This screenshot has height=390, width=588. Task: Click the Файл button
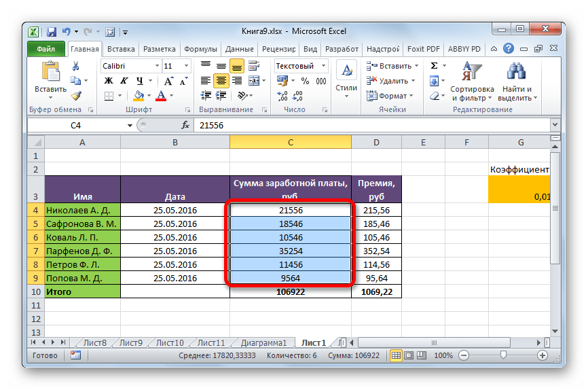click(x=46, y=50)
